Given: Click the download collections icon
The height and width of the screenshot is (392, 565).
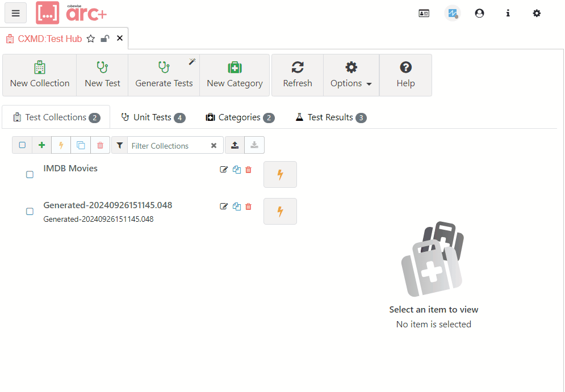Looking at the screenshot, I should pyautogui.click(x=254, y=145).
